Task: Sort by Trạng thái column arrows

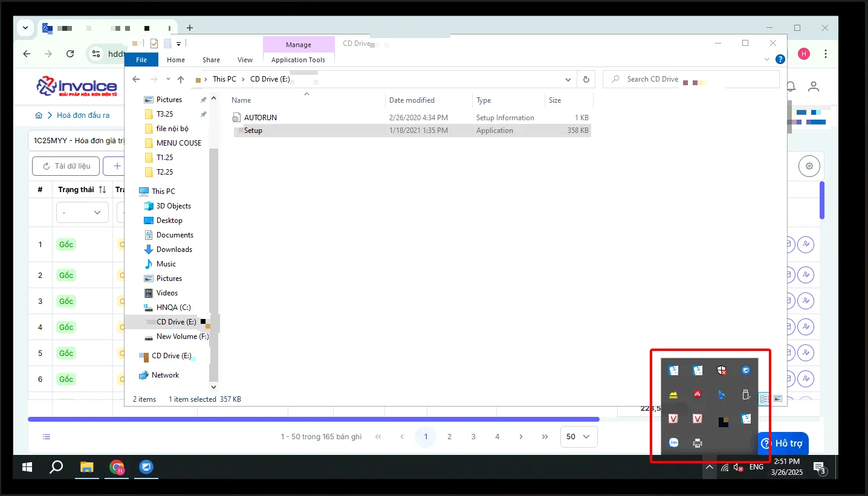Action: (x=102, y=190)
